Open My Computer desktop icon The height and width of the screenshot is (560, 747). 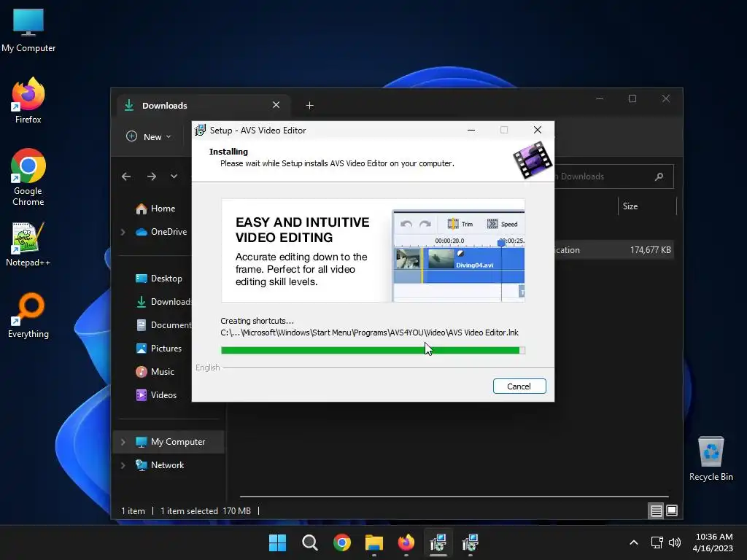28,29
